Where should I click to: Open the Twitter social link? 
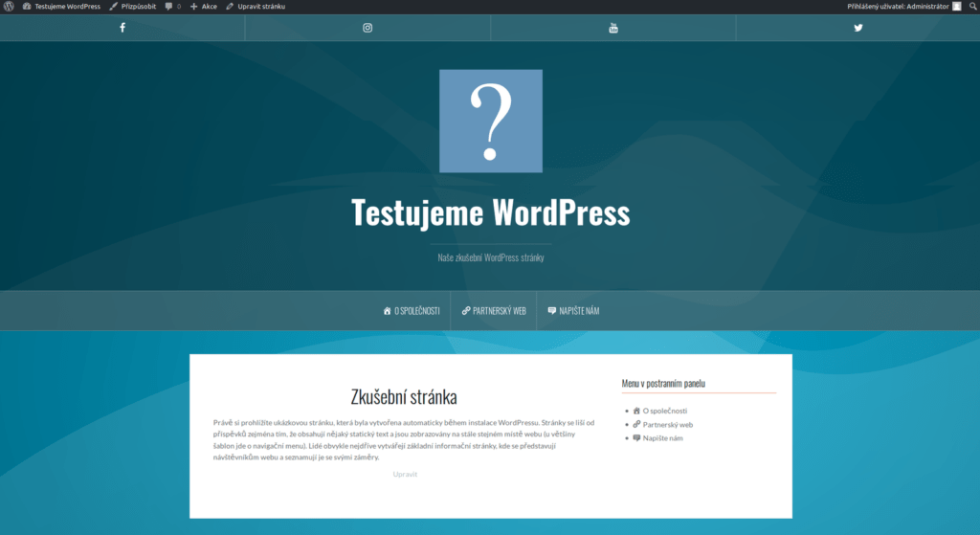click(858, 28)
